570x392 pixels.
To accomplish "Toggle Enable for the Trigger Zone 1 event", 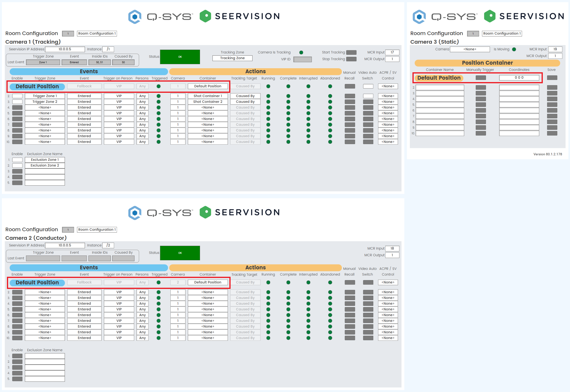I will (17, 96).
